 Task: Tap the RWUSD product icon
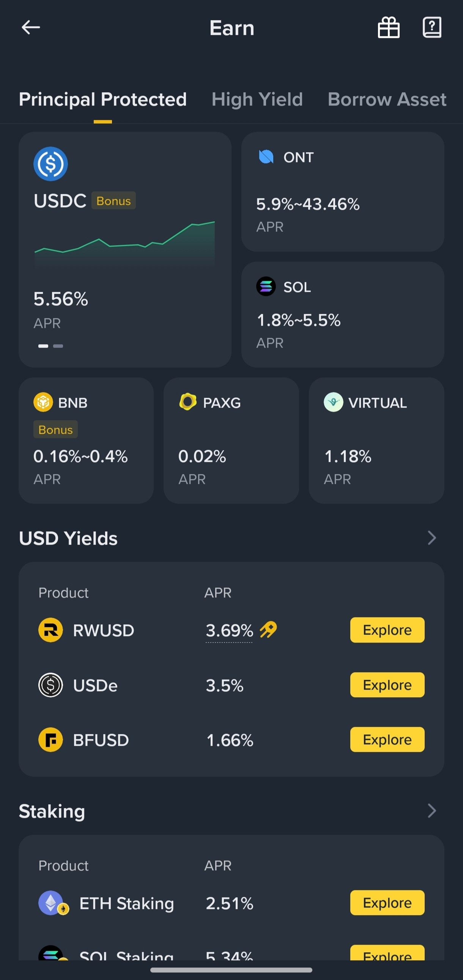point(50,630)
